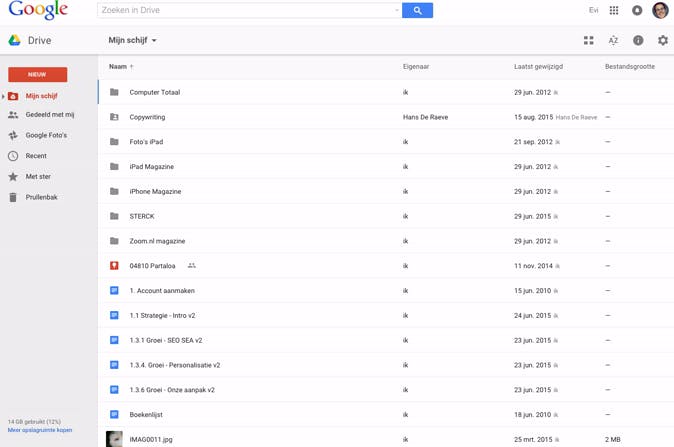Click the 2 MB file size

coord(613,439)
